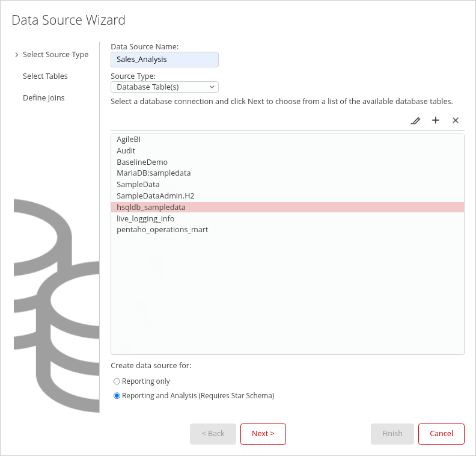
Task: Choose the pentaho_operations_mart connection
Action: tap(162, 230)
